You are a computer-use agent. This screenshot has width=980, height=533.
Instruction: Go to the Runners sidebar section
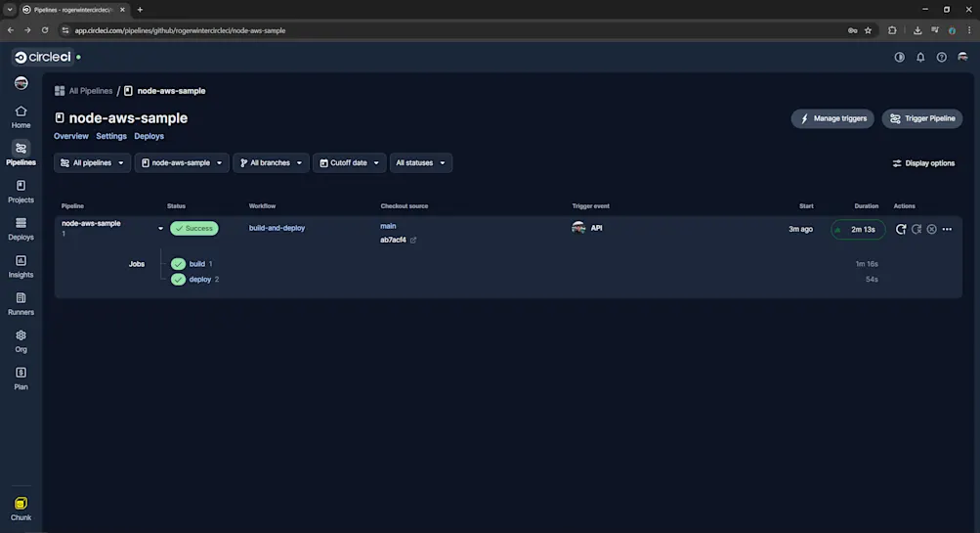21,304
